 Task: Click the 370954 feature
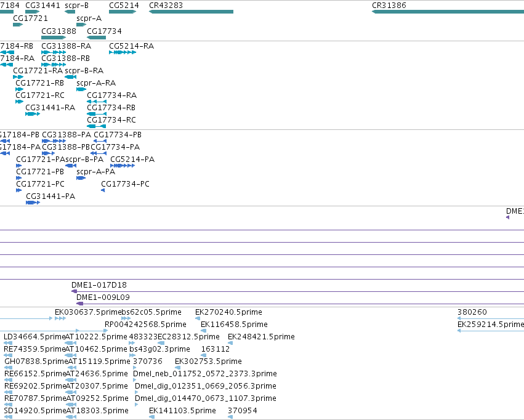[230, 417]
